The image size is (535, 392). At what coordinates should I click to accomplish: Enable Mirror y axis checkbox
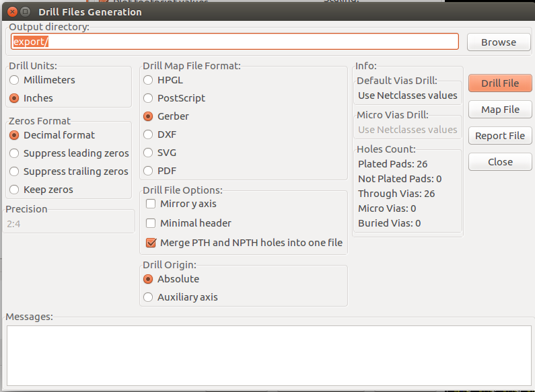[x=151, y=204]
